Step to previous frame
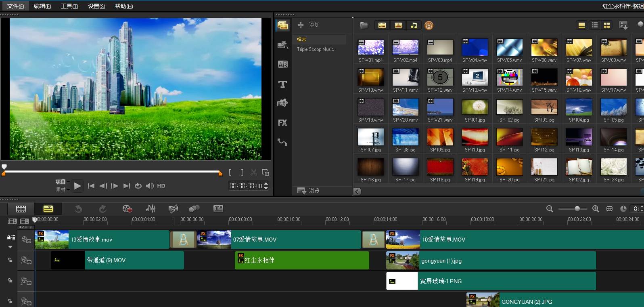644x307 pixels. (x=103, y=186)
